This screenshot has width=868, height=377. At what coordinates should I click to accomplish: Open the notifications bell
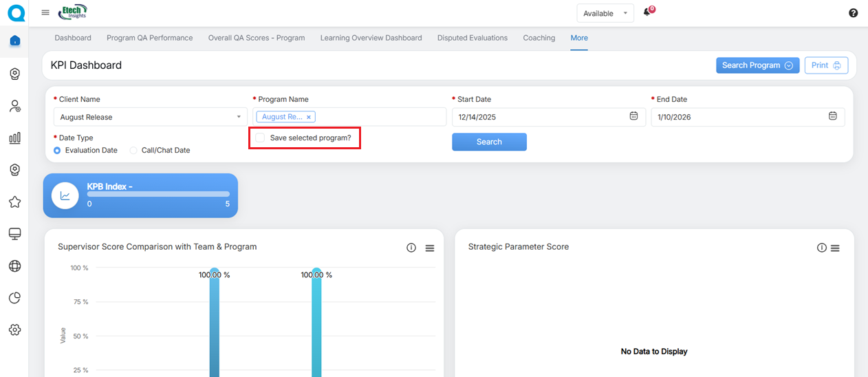point(647,12)
